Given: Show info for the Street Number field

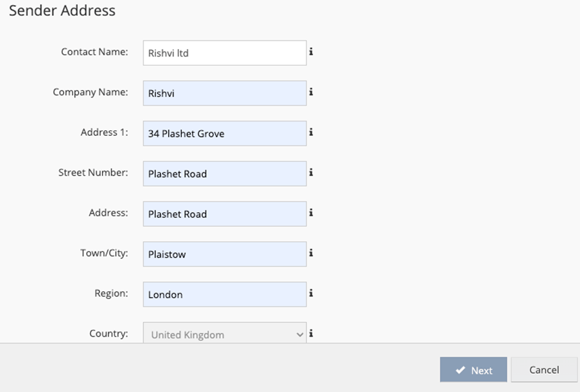Looking at the screenshot, I should 311,173.
